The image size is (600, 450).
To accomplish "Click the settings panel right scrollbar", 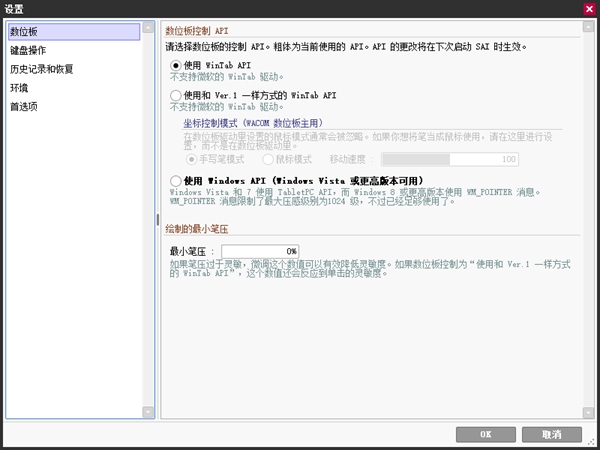I will pyautogui.click(x=586, y=219).
